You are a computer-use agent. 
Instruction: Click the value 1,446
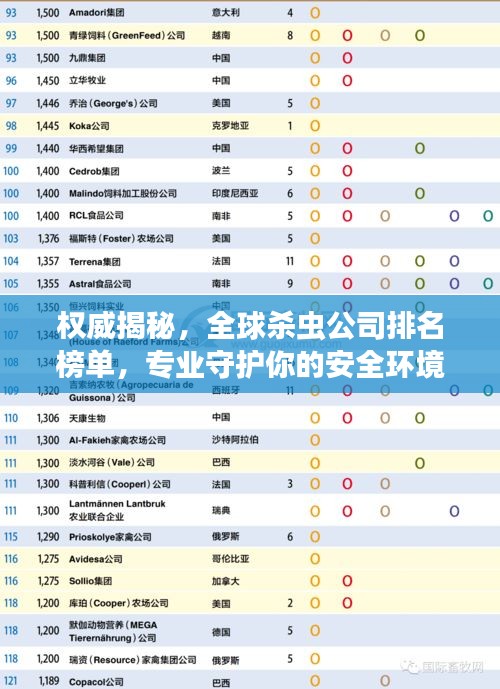click(48, 103)
